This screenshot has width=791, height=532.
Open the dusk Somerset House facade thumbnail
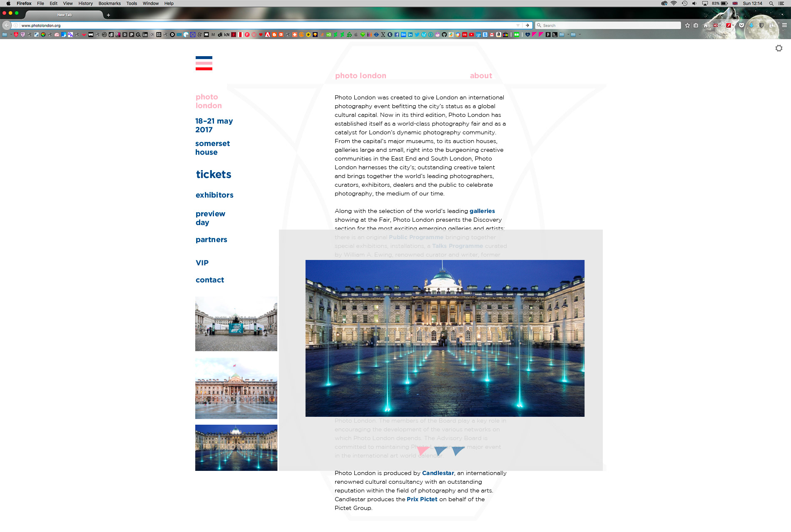point(236,388)
